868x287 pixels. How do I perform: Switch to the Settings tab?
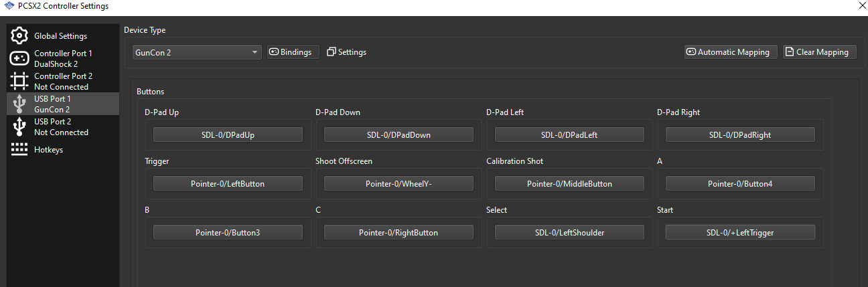click(346, 52)
